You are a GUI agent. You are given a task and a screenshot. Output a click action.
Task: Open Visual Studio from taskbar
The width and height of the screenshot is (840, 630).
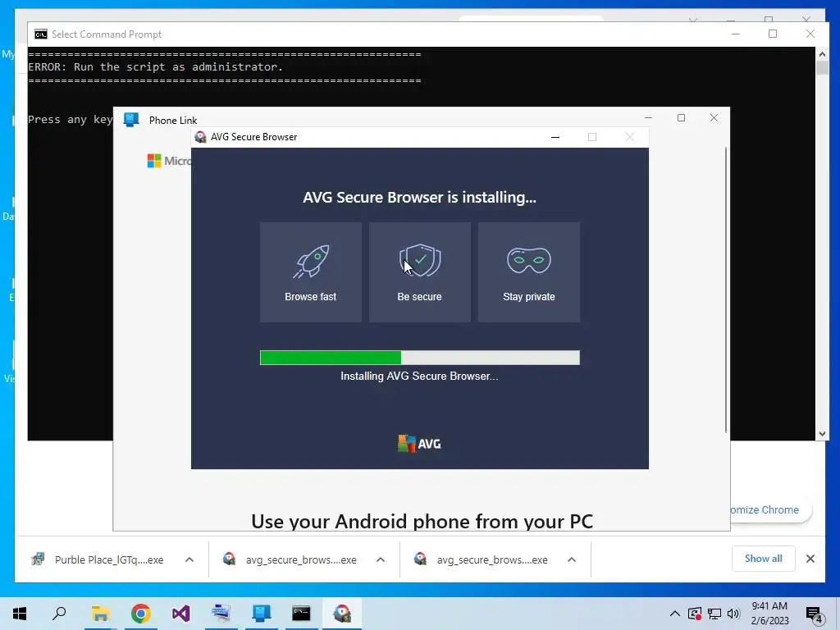pyautogui.click(x=180, y=614)
